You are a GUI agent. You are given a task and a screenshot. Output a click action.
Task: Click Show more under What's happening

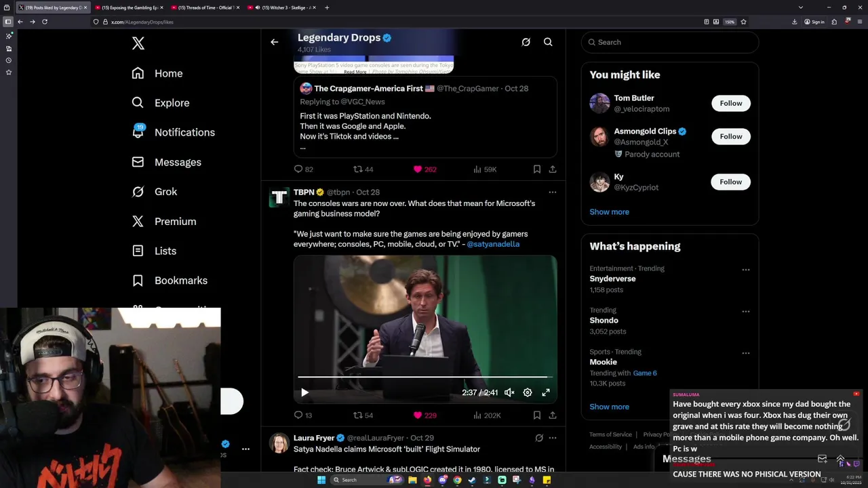tap(609, 407)
